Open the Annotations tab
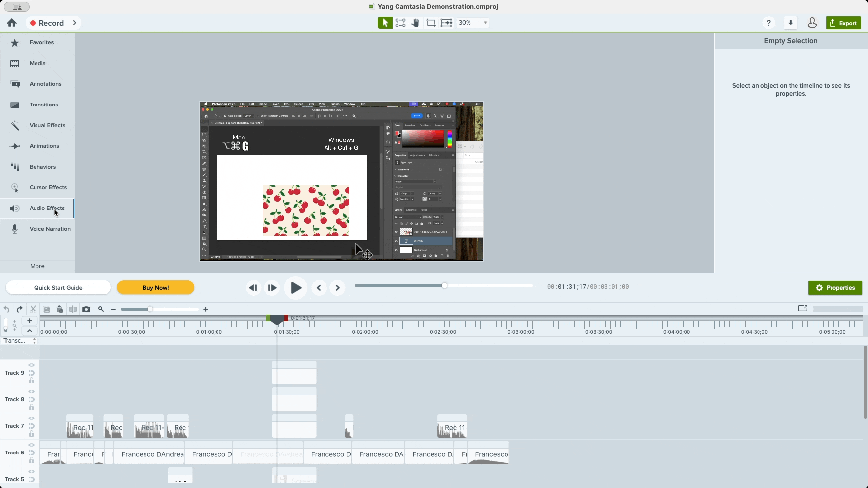Viewport: 868px width, 488px height. coord(37,84)
